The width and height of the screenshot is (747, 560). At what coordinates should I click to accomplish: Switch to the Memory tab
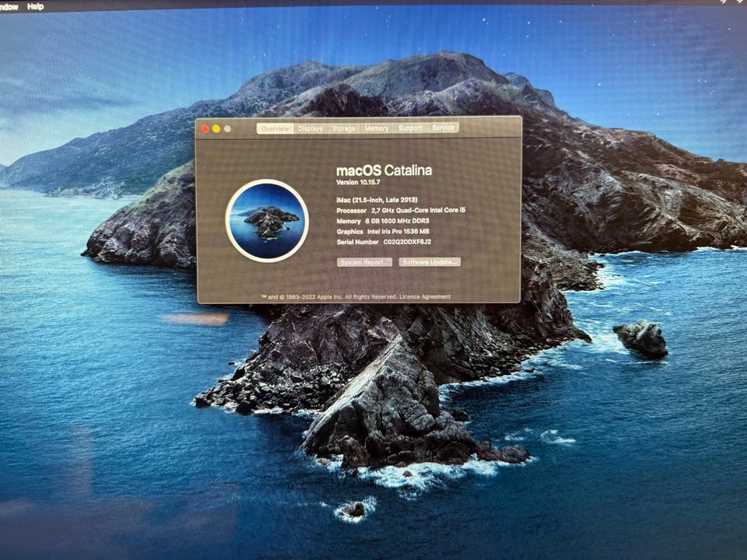(377, 128)
